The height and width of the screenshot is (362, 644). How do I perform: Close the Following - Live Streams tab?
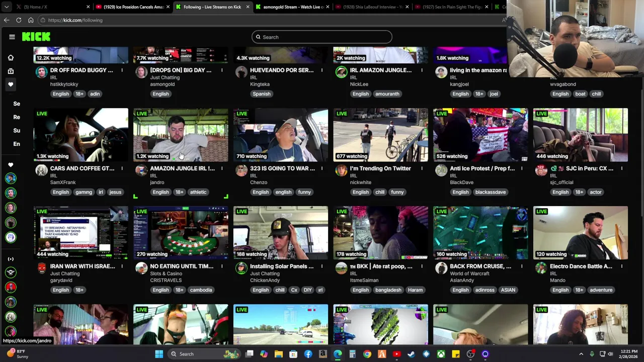pos(248,7)
